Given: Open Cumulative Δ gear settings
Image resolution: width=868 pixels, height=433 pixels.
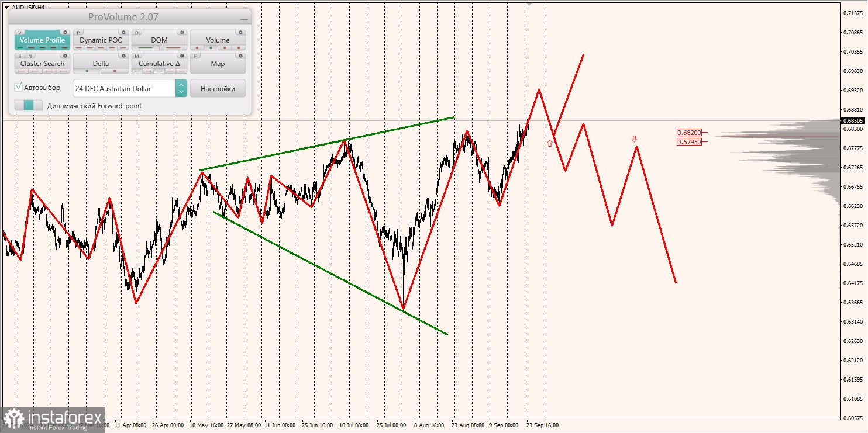Looking at the screenshot, I should click(x=182, y=56).
